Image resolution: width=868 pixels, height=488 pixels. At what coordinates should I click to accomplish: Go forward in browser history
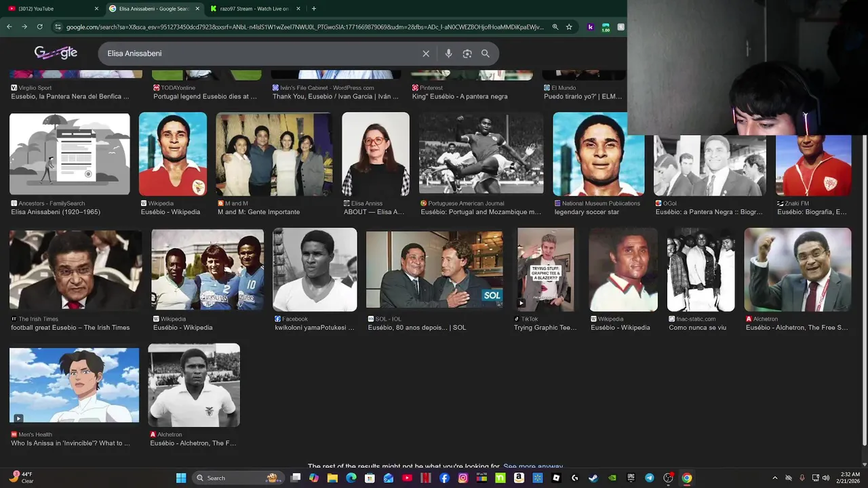click(24, 27)
